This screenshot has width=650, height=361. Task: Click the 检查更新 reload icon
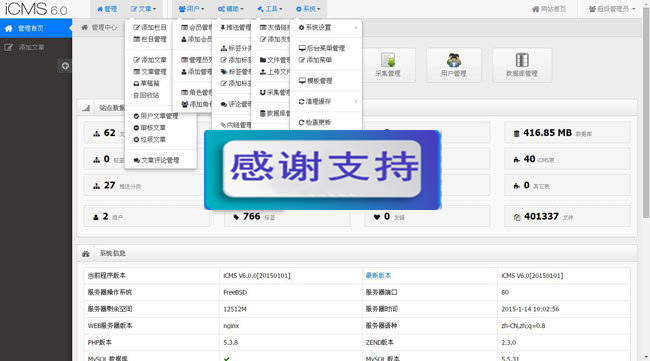[301, 122]
